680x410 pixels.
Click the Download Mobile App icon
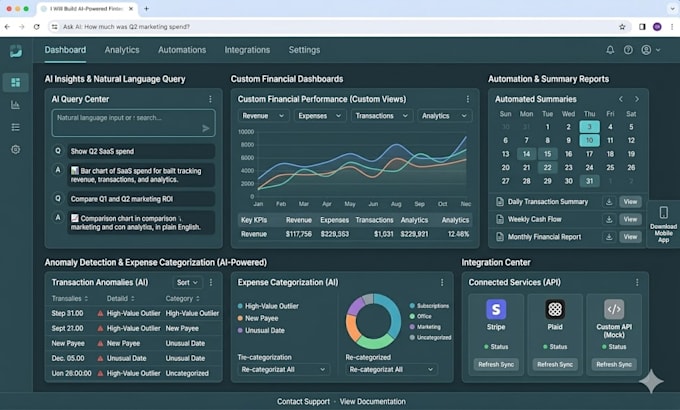(664, 212)
